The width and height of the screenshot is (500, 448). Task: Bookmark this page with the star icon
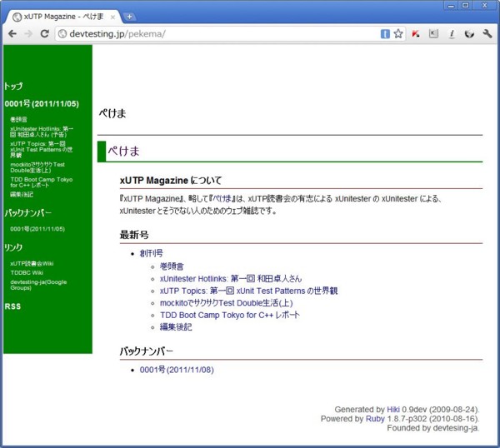point(398,33)
